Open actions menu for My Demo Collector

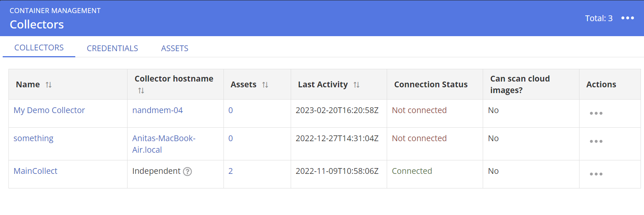[x=596, y=113]
